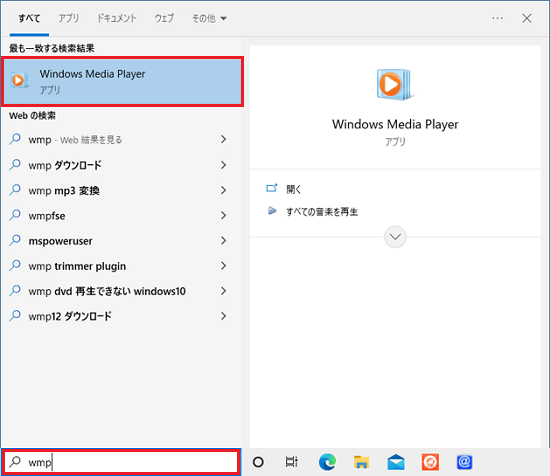The height and width of the screenshot is (476, 550).
Task: Click the magnifier icon in the search box
Action: [15, 462]
